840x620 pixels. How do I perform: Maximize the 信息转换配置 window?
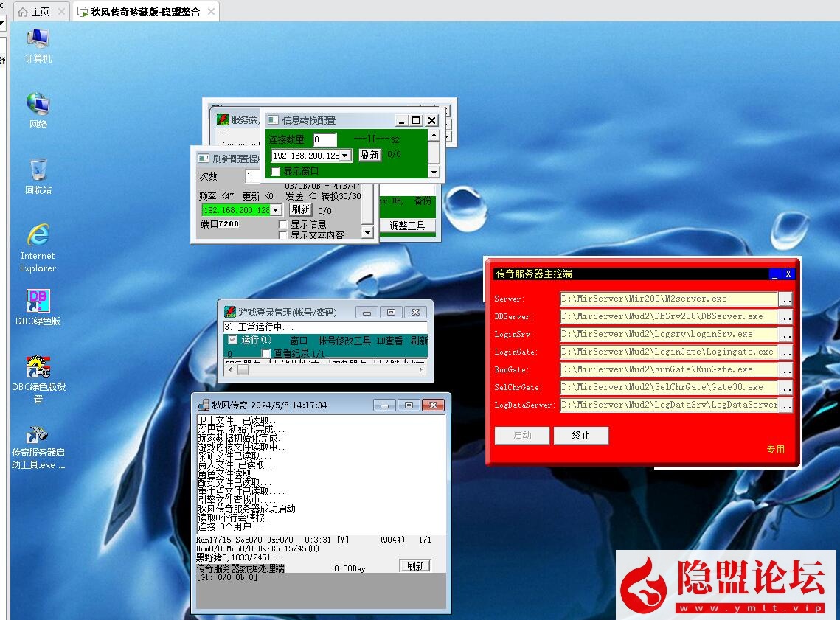click(x=416, y=120)
